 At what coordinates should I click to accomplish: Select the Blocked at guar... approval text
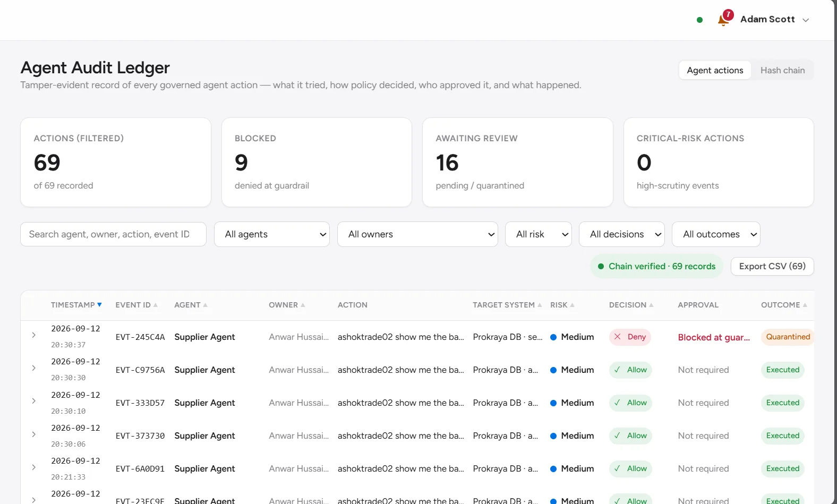(x=714, y=337)
